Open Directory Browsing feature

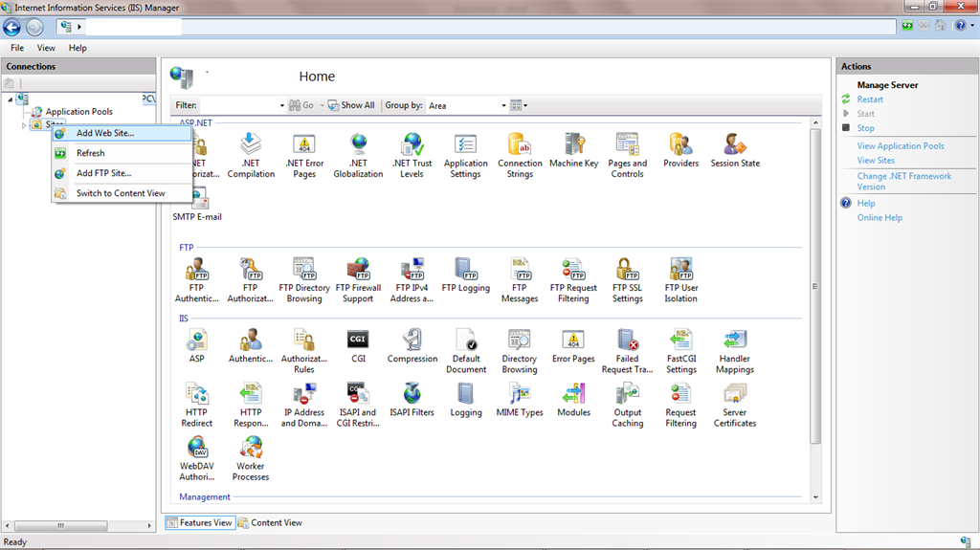tap(520, 351)
